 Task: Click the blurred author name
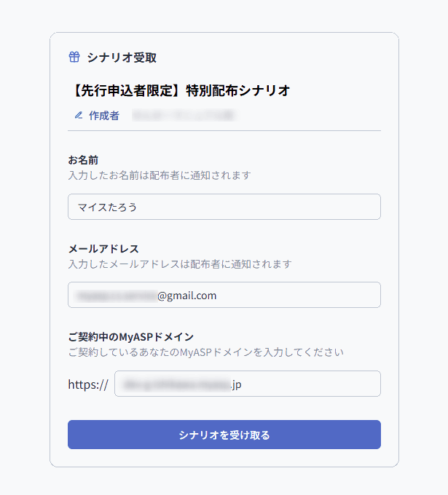point(182,115)
